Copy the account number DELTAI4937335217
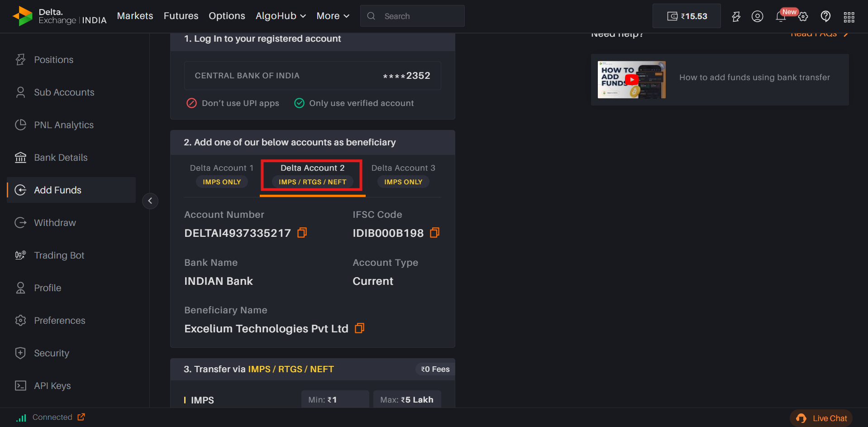 click(x=302, y=233)
